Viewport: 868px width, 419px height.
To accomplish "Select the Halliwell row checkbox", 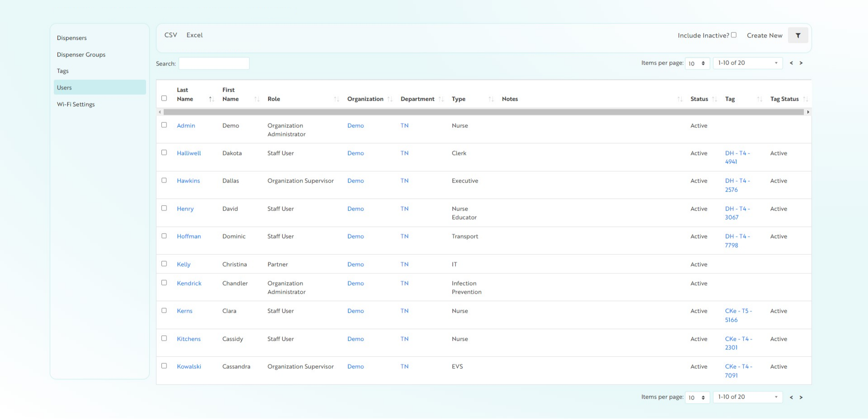I will pyautogui.click(x=164, y=152).
